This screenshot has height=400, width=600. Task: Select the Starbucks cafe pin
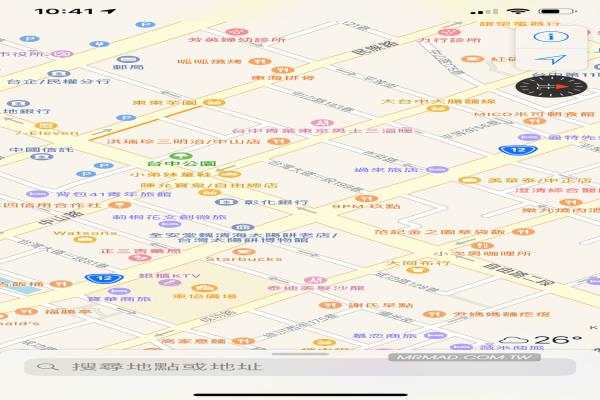point(244,251)
